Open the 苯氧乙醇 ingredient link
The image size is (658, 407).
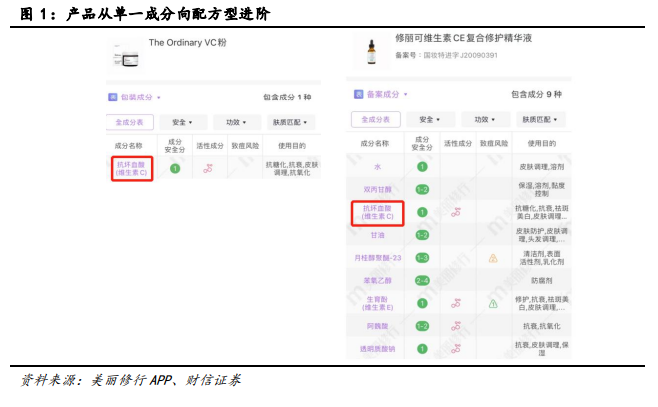pos(377,280)
